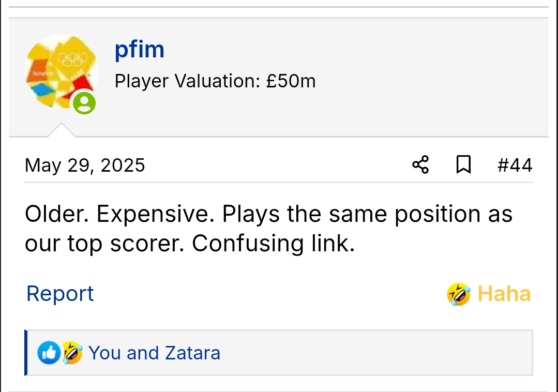Toggle the Haha reaction text
The image size is (558, 392).
[504, 294]
